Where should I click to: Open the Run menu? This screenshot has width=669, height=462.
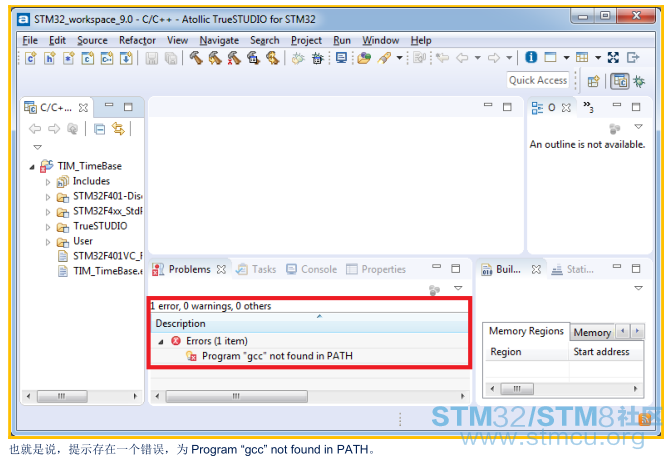pos(342,41)
